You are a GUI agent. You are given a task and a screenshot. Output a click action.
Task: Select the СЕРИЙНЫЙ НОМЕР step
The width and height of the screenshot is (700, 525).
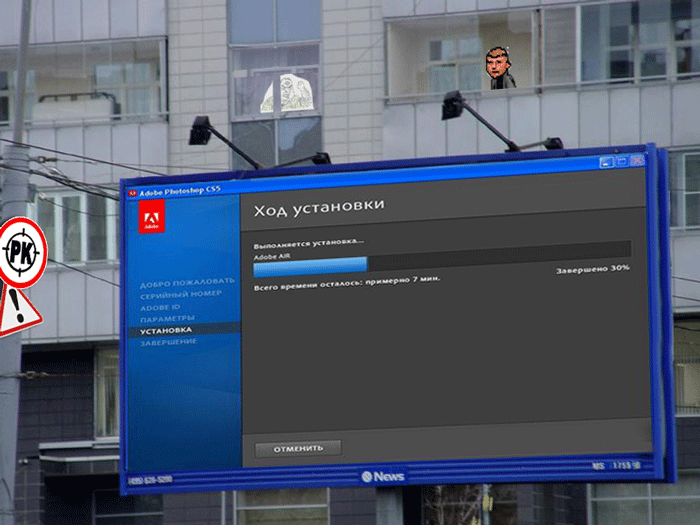click(181, 295)
